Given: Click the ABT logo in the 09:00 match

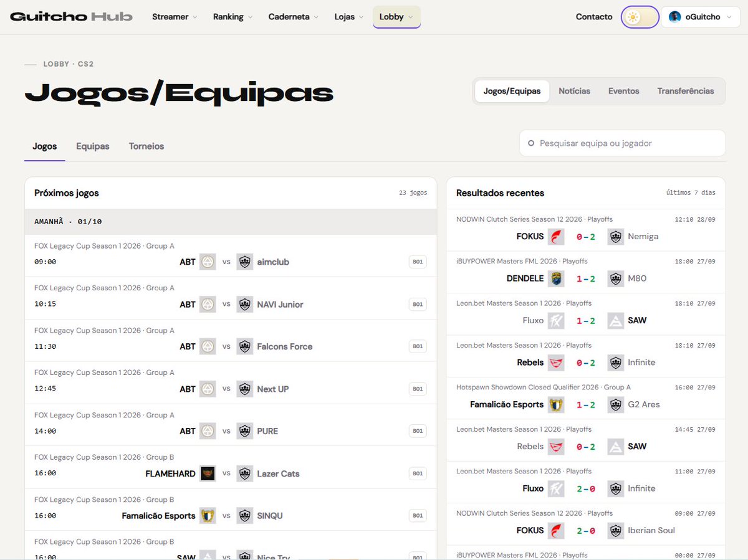Looking at the screenshot, I should [x=208, y=262].
